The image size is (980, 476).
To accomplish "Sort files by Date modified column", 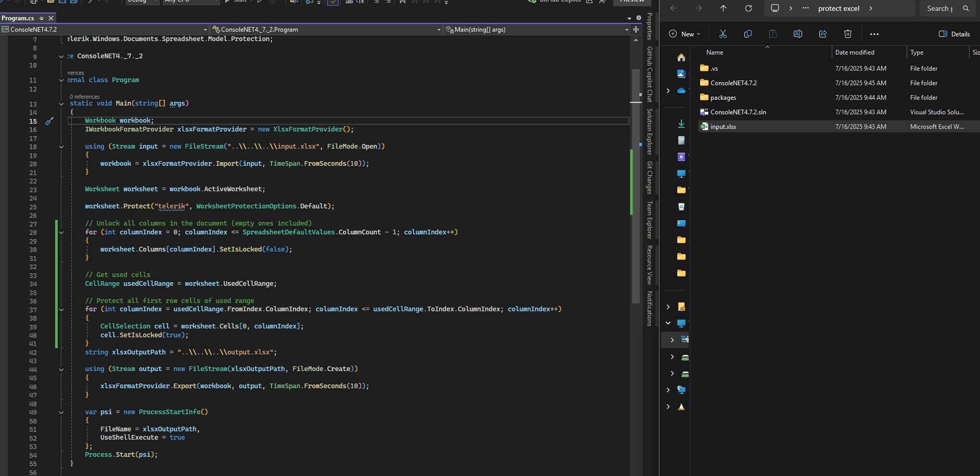I will pos(855,52).
